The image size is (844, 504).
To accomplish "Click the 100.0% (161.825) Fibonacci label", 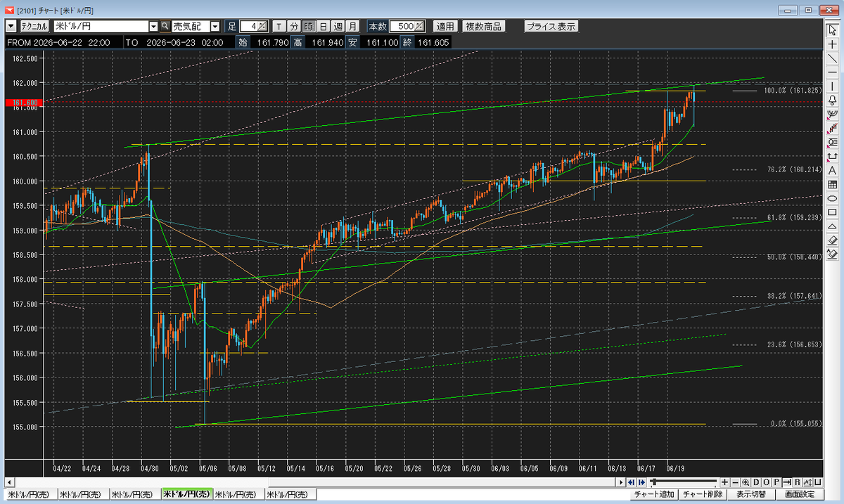I will click(792, 91).
